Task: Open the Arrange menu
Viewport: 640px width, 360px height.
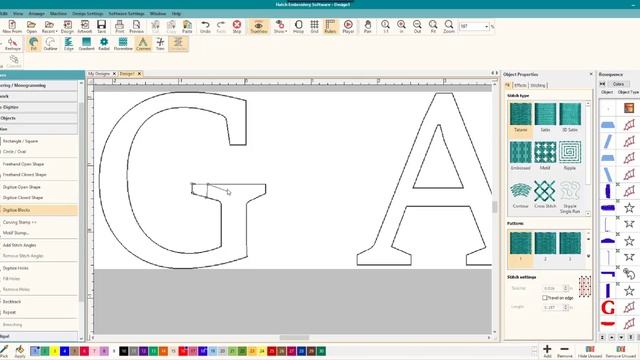Action: click(x=36, y=13)
